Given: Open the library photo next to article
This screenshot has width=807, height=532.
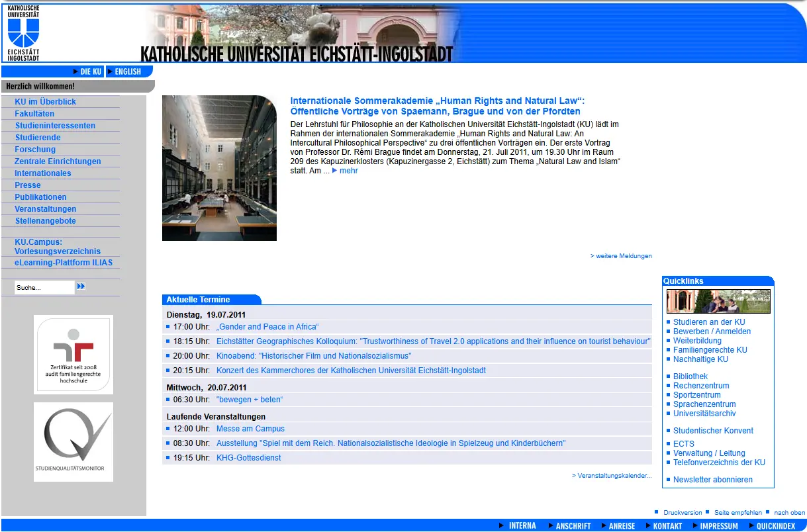Looking at the screenshot, I should (x=219, y=168).
